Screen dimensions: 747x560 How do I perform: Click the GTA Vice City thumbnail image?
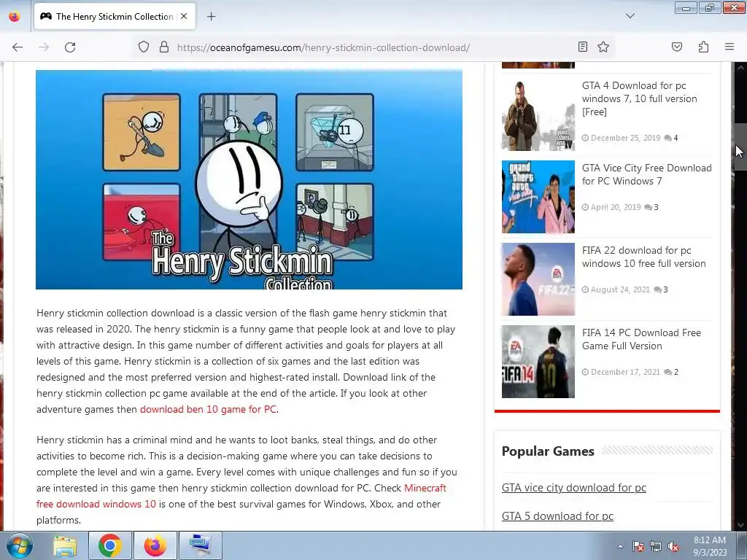tap(538, 197)
